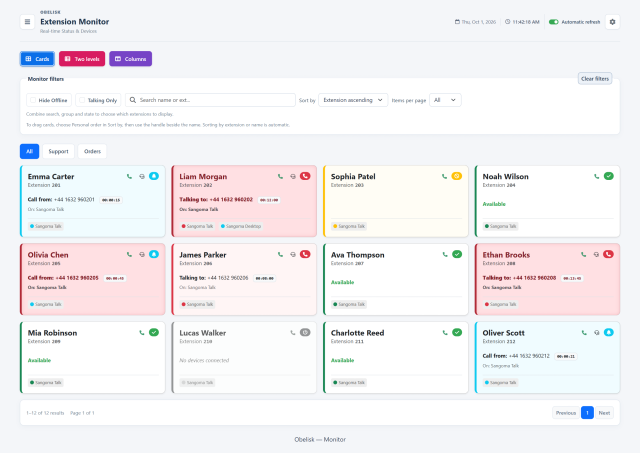Viewport: 640px width, 453px height.
Task: Click the phone icon on Olivia Chen's card
Action: tap(129, 254)
